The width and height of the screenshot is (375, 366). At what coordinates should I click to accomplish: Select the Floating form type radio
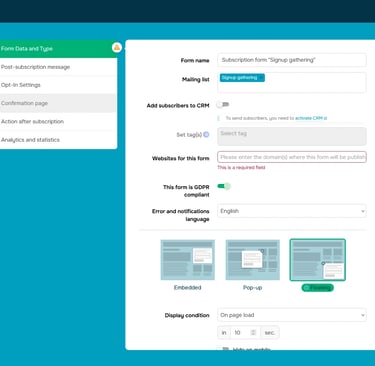pos(317,288)
